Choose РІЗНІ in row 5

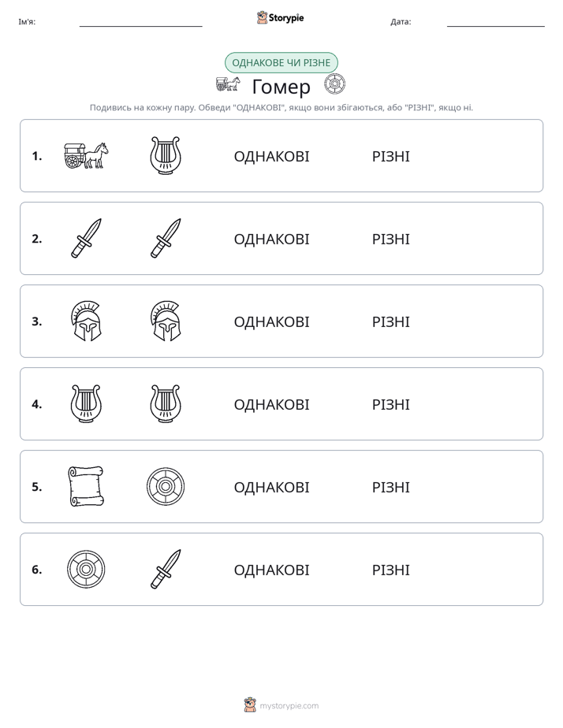pyautogui.click(x=390, y=487)
